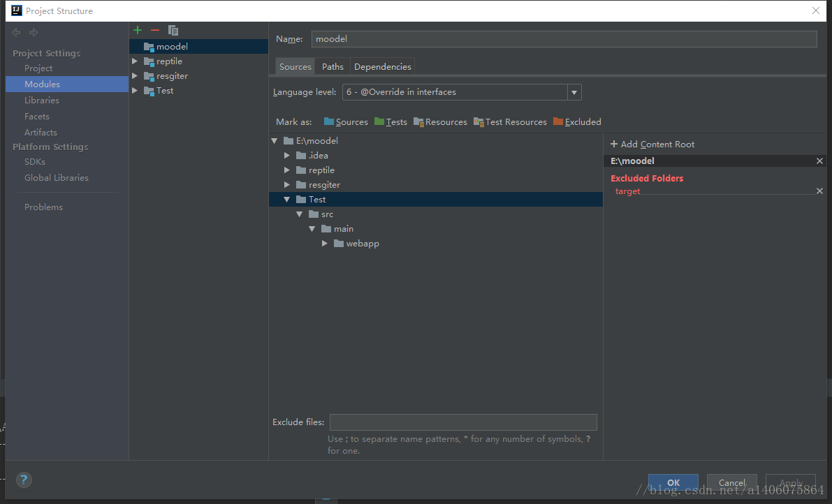Click the OK button
The image size is (832, 504).
[x=673, y=483]
